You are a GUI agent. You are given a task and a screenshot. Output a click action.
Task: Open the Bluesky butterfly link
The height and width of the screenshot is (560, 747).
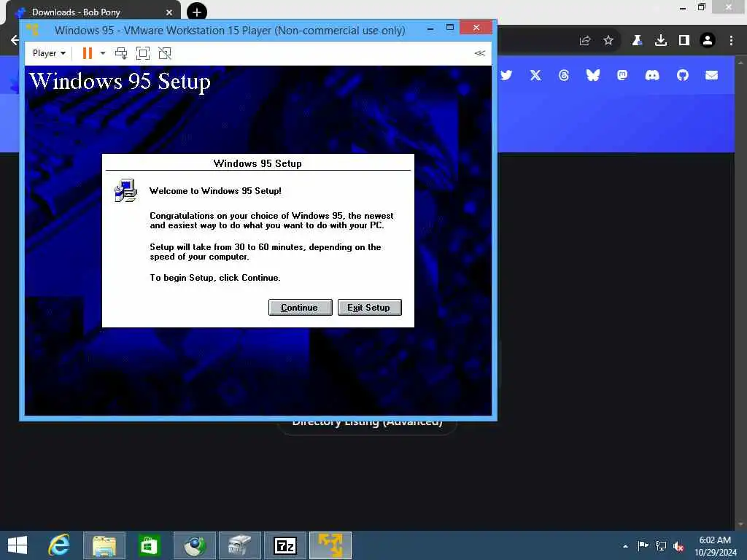coord(593,75)
